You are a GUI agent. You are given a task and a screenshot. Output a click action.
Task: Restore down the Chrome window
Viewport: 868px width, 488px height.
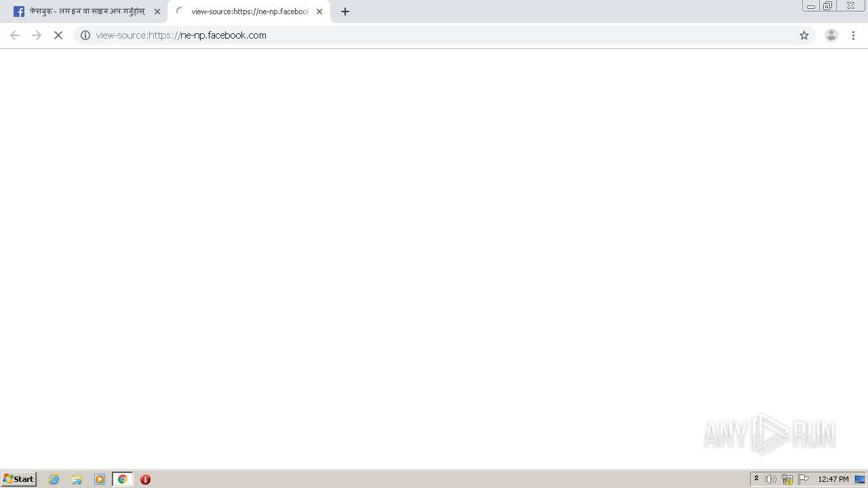tap(828, 5)
